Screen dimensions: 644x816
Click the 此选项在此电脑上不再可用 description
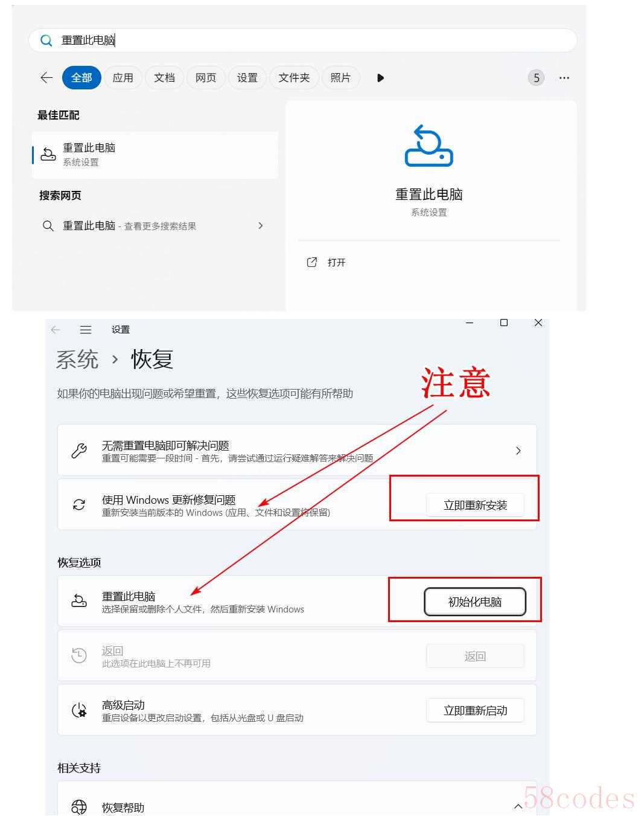click(x=156, y=663)
